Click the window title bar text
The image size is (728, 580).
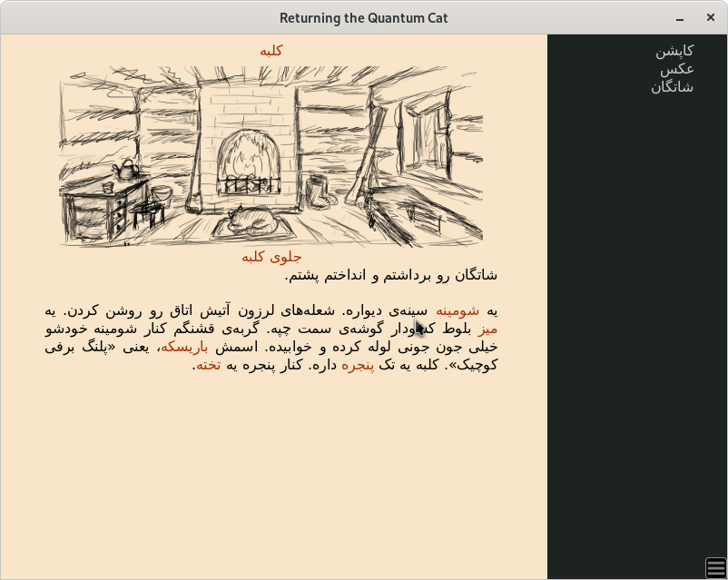click(x=363, y=18)
